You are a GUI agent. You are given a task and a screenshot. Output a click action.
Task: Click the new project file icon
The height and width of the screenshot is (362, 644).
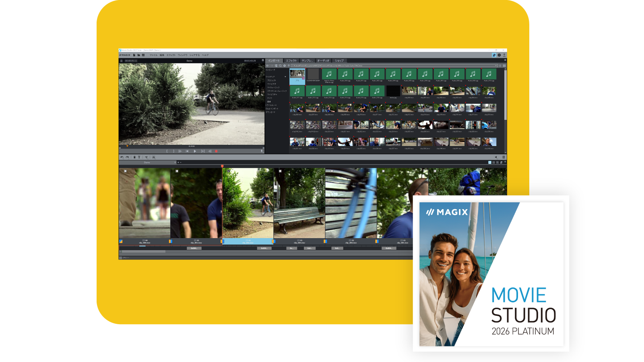point(134,55)
